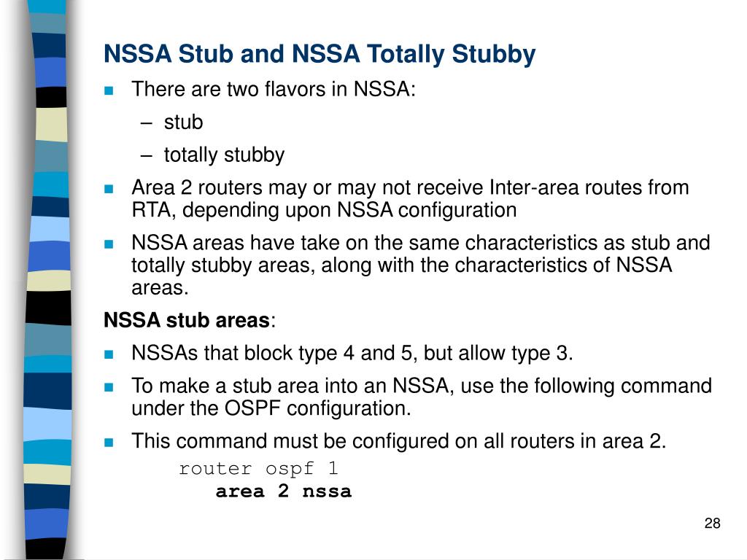Image resolution: width=747 pixels, height=560 pixels.
Task: Click the dash before the stub sub-item
Action: tap(146, 123)
